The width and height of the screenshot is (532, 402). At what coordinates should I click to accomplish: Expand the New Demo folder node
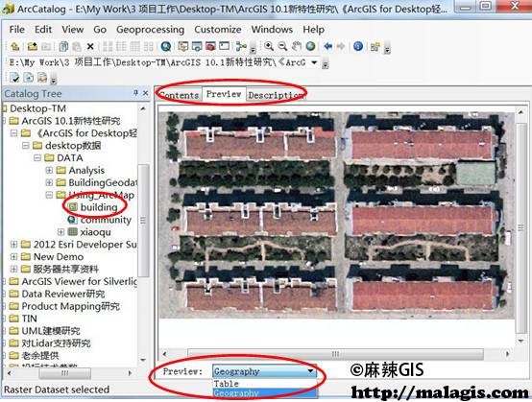click(13, 257)
